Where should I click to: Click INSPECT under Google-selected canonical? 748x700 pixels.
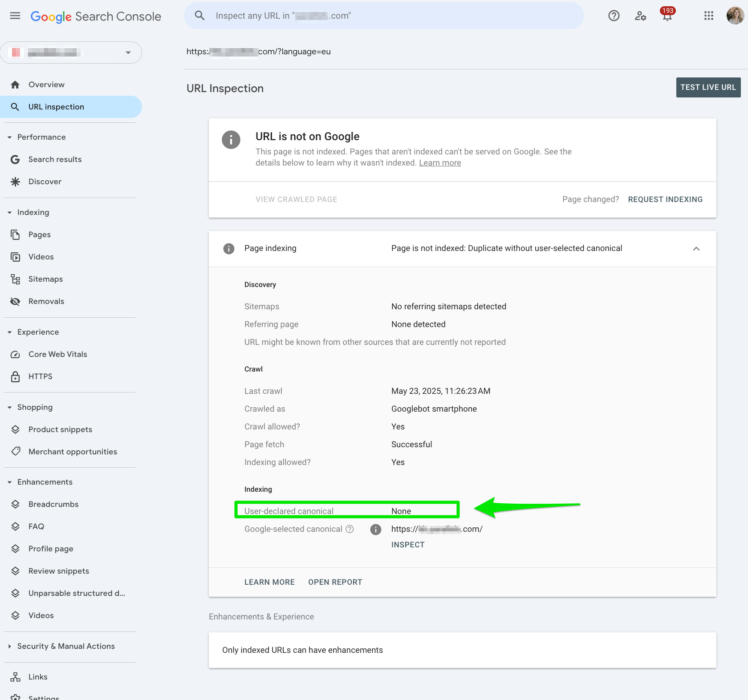[408, 545]
